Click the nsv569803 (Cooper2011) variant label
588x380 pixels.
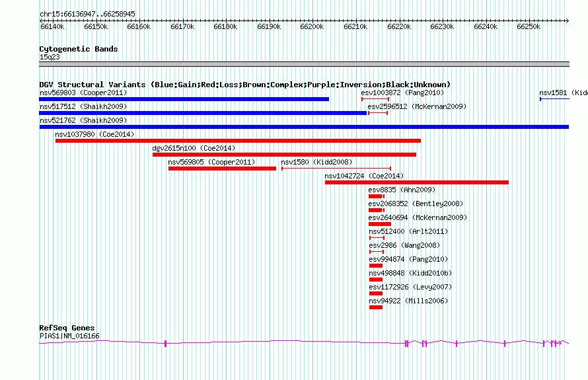[83, 93]
